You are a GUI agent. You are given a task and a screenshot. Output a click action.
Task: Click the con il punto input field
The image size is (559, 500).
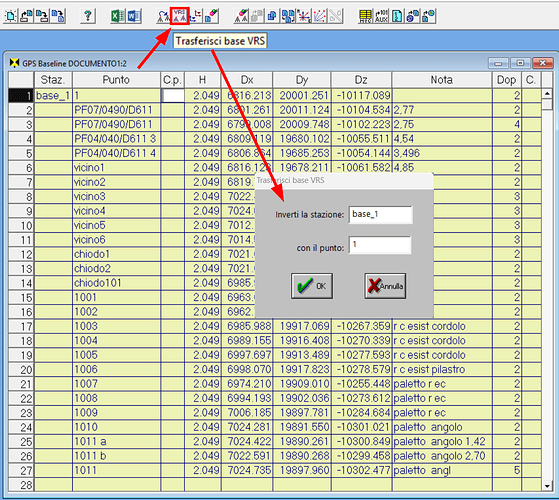(380, 245)
